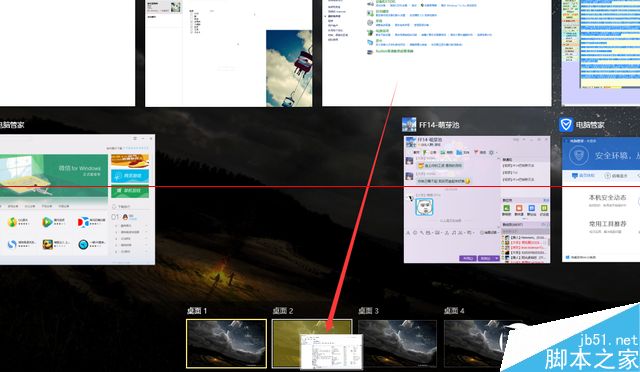Screen dimensions: 640x372
Task: Open the red and blue D app icon
Action: click(83, 222)
